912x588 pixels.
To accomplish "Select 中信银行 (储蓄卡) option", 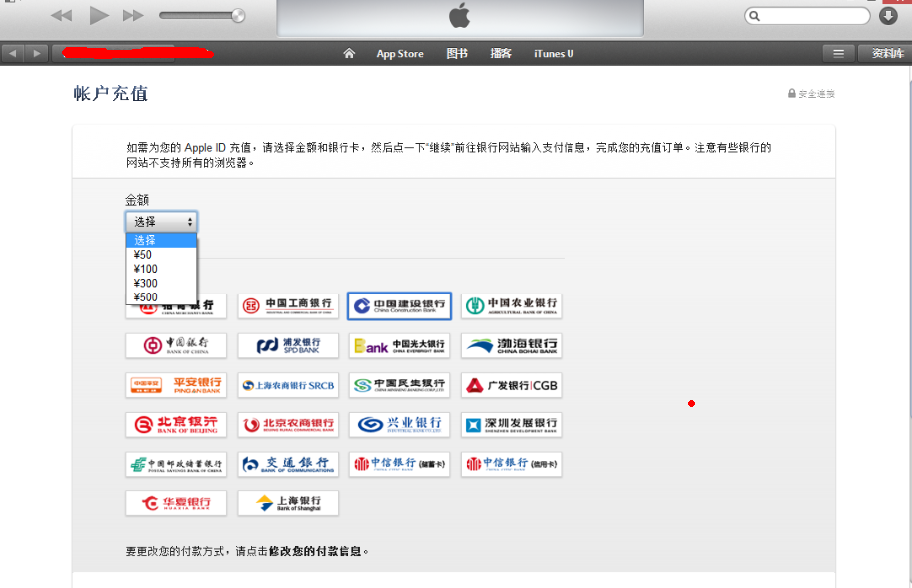I will pos(399,465).
